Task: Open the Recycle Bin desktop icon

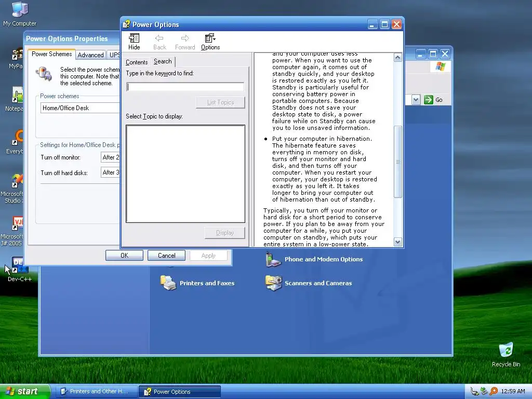Action: click(x=506, y=351)
